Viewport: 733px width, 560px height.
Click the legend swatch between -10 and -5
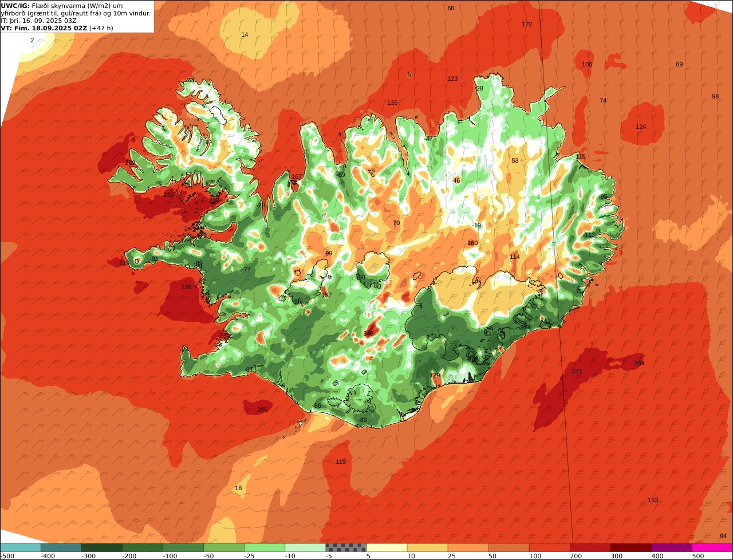[305, 547]
